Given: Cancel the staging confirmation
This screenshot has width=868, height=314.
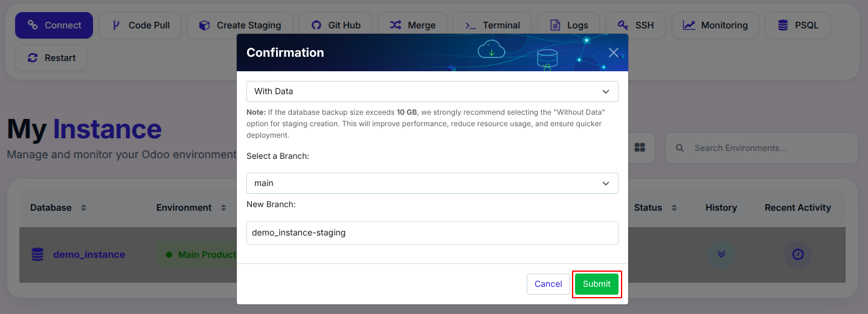Looking at the screenshot, I should pyautogui.click(x=548, y=284).
